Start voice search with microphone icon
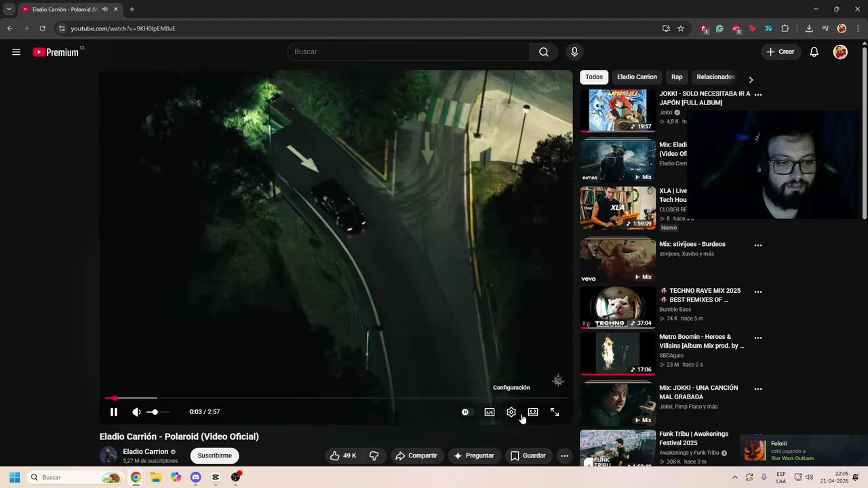 point(574,52)
